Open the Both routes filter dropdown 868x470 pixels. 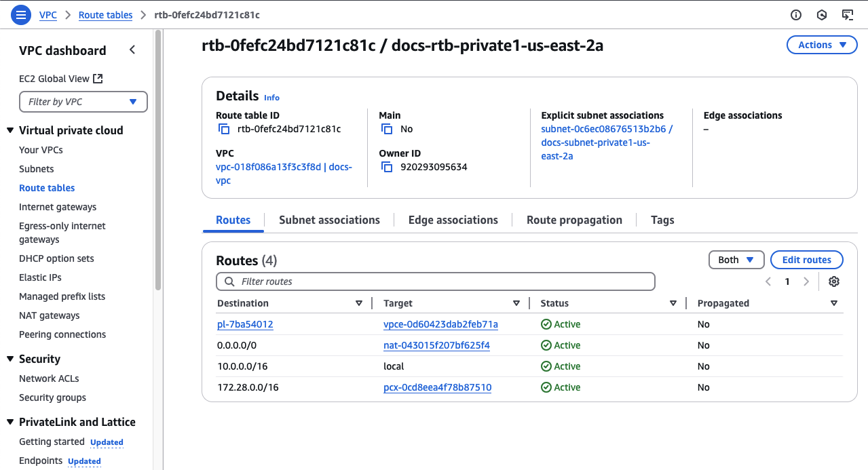(736, 259)
